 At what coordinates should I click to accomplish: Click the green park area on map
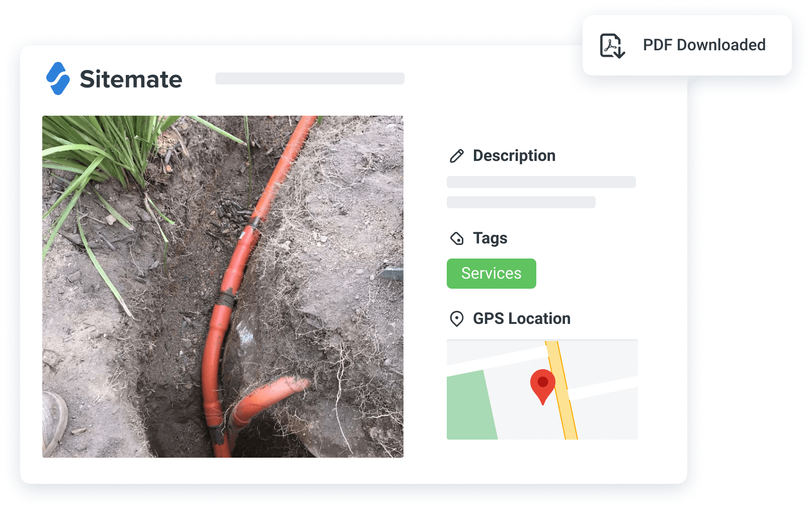click(x=471, y=405)
